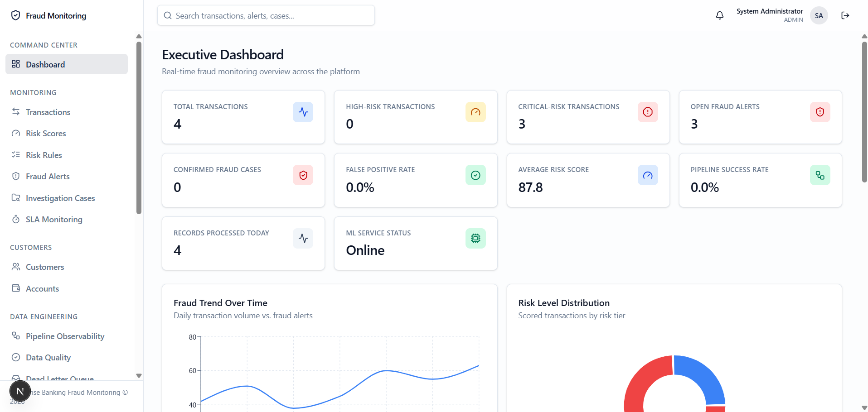
Task: Go to Customers list
Action: click(67, 267)
